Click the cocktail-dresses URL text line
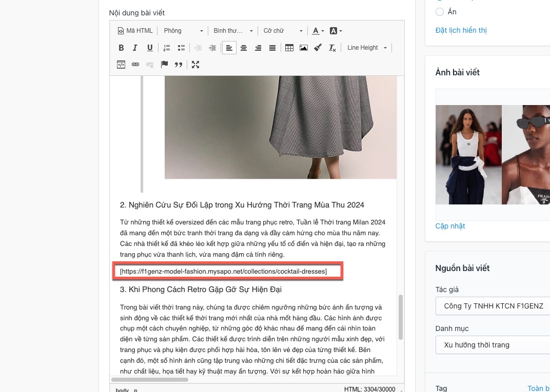The image size is (550, 392). (223, 272)
